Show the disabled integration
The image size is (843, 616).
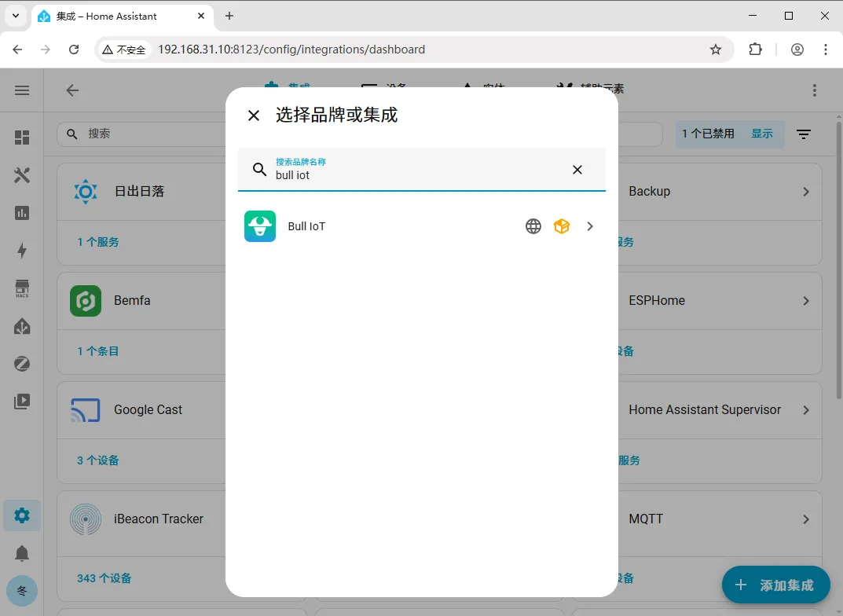coord(762,134)
